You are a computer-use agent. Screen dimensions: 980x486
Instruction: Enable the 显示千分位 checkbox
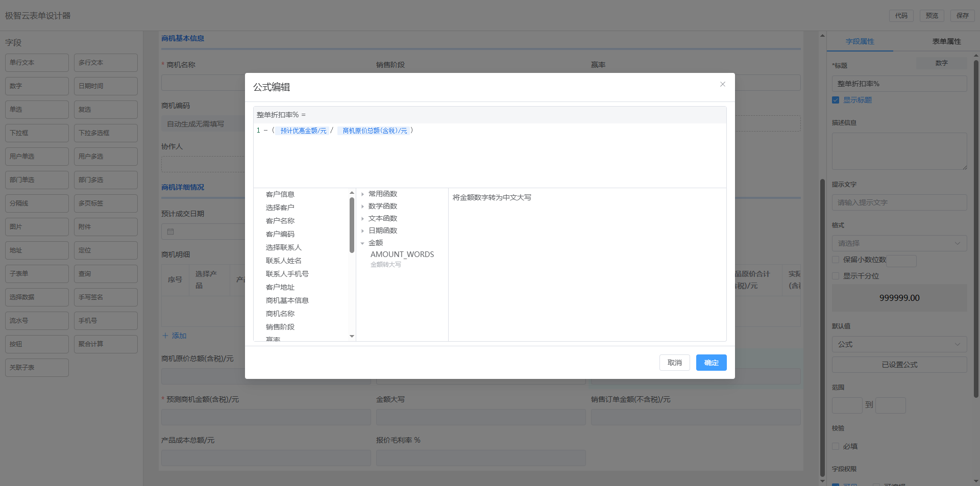836,276
